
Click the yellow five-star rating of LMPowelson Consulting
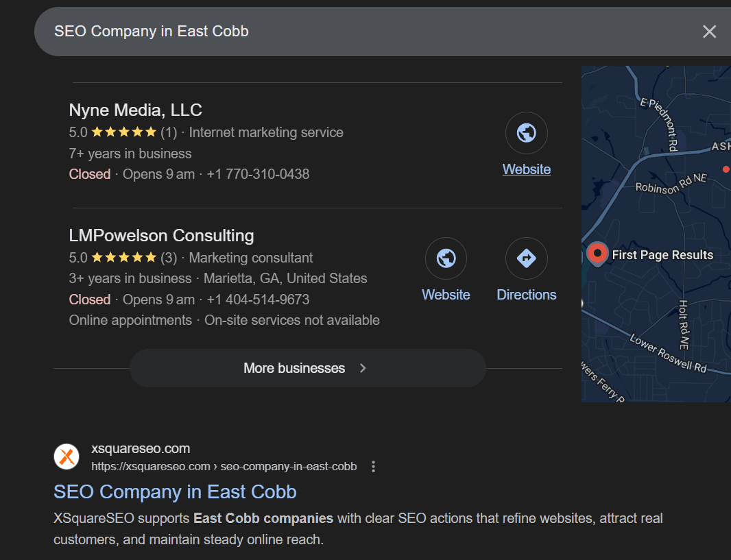coord(123,257)
